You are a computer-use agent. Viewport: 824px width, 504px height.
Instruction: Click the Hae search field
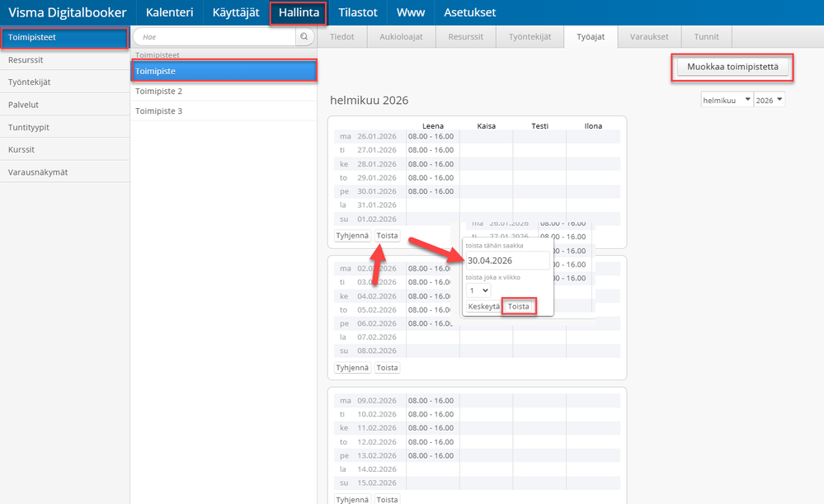point(215,37)
